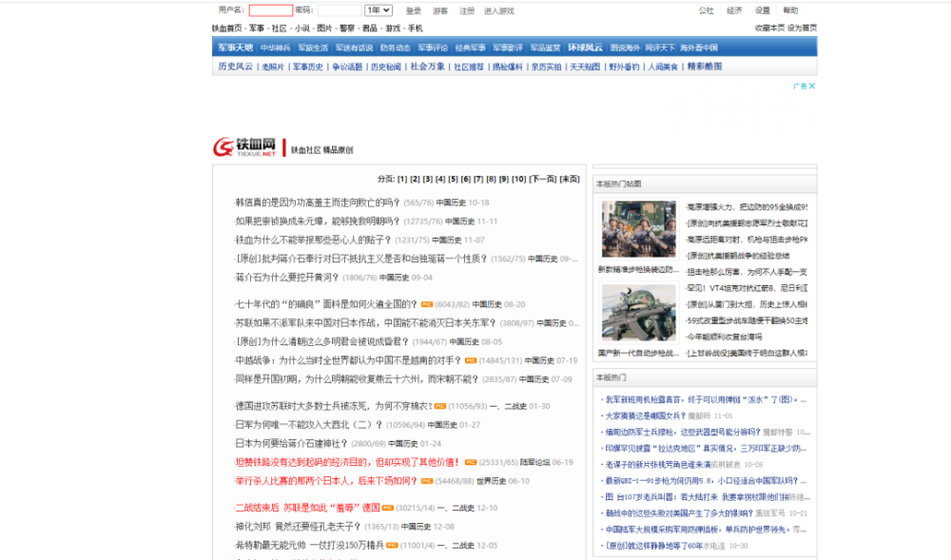The width and height of the screenshot is (951, 560).
Task: Click the 密码 password input field
Action: click(338, 10)
